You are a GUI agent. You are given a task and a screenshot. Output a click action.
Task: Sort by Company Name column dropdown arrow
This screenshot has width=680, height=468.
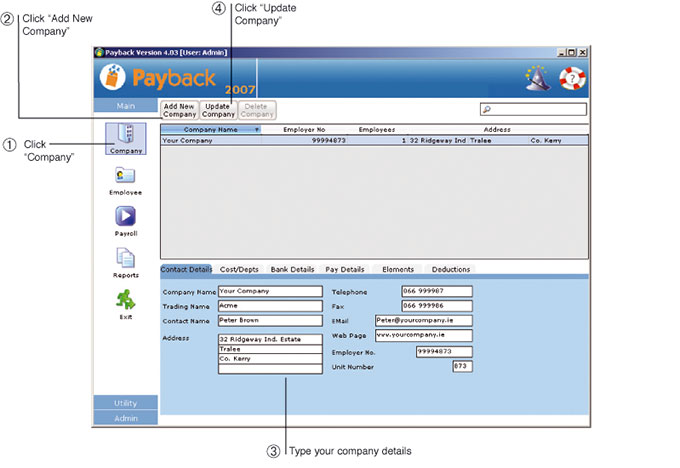click(256, 130)
